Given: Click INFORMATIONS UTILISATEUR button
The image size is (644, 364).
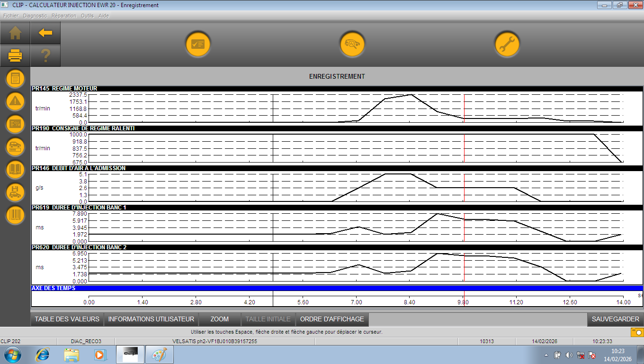Looking at the screenshot, I should pyautogui.click(x=151, y=319).
